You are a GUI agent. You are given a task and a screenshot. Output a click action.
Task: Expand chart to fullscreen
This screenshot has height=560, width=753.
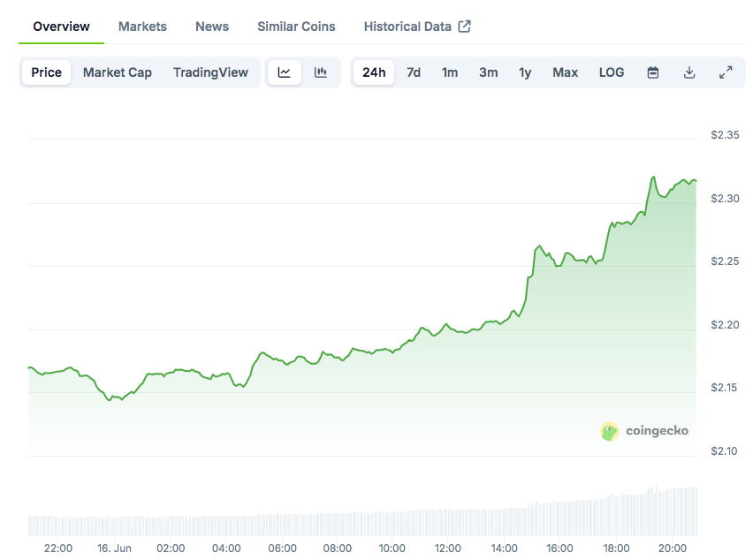coord(726,72)
